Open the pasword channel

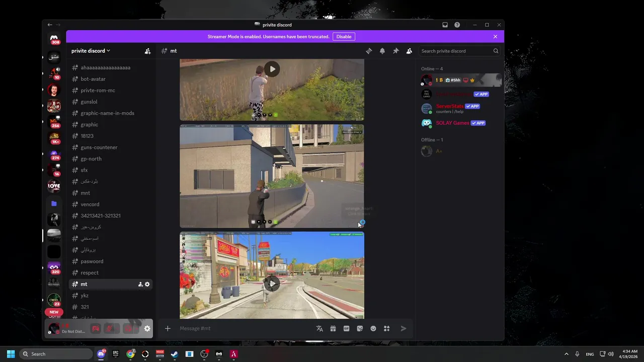click(111, 261)
